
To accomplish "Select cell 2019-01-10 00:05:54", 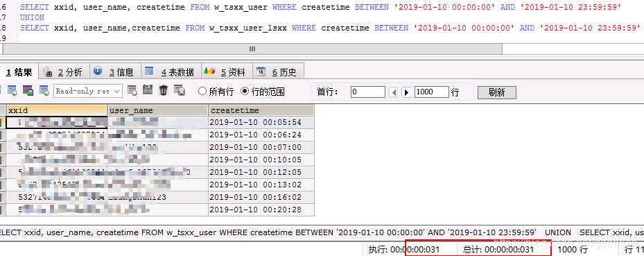I will [x=261, y=123].
